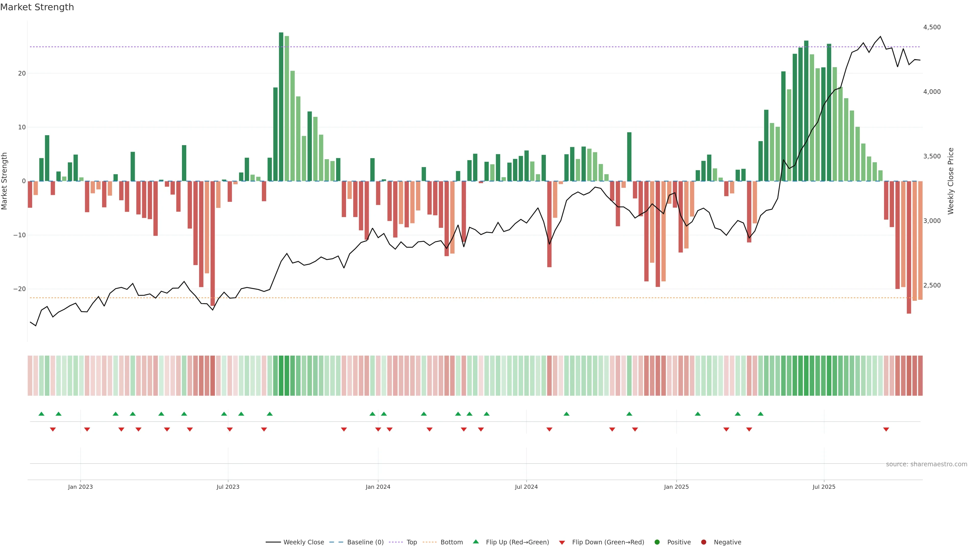
Task: Click the tallest dark green strength bar
Action: tap(281, 106)
